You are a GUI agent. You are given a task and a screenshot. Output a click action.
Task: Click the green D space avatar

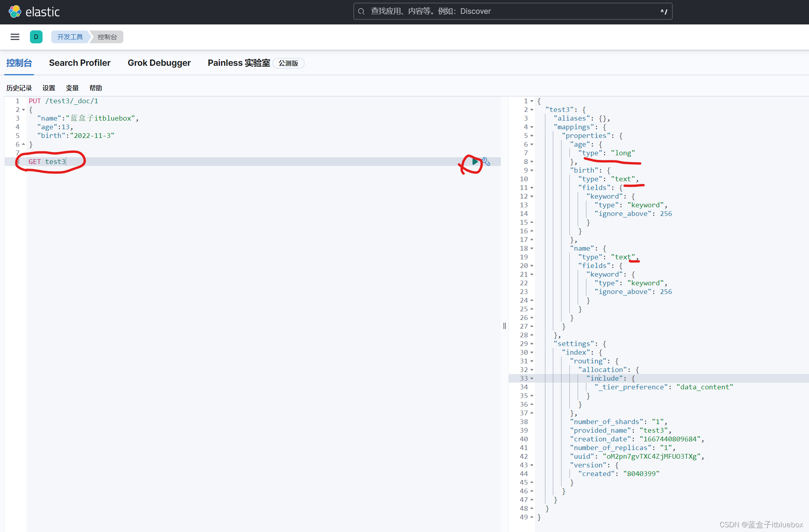click(x=36, y=37)
